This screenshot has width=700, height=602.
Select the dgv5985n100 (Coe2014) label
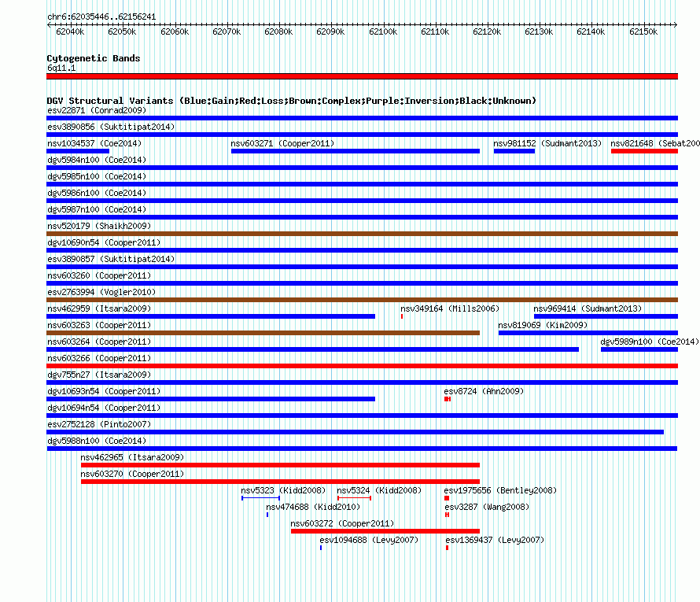97,176
